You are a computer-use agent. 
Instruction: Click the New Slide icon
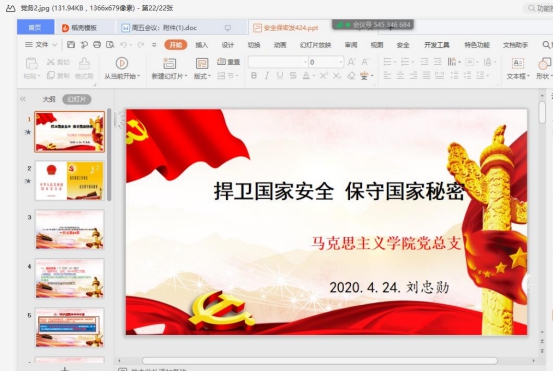169,63
